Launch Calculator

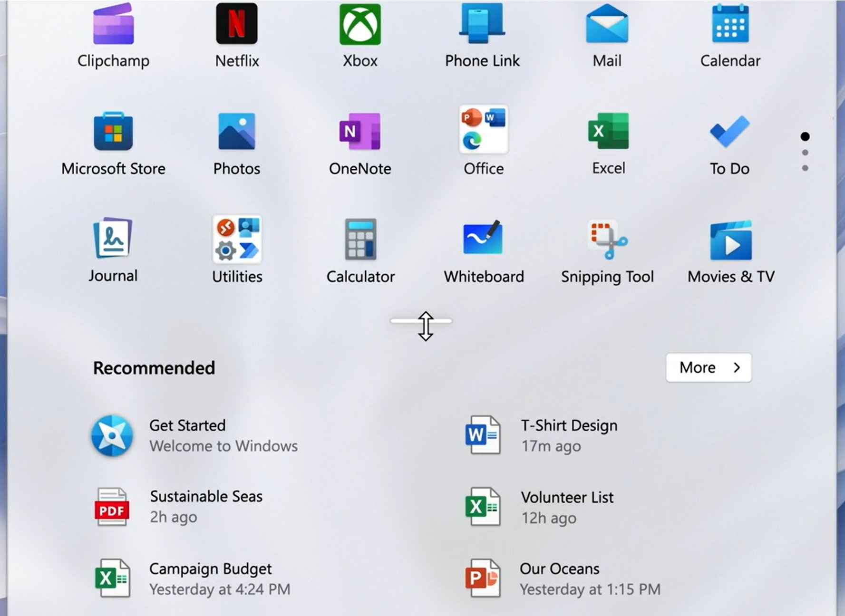click(x=360, y=252)
